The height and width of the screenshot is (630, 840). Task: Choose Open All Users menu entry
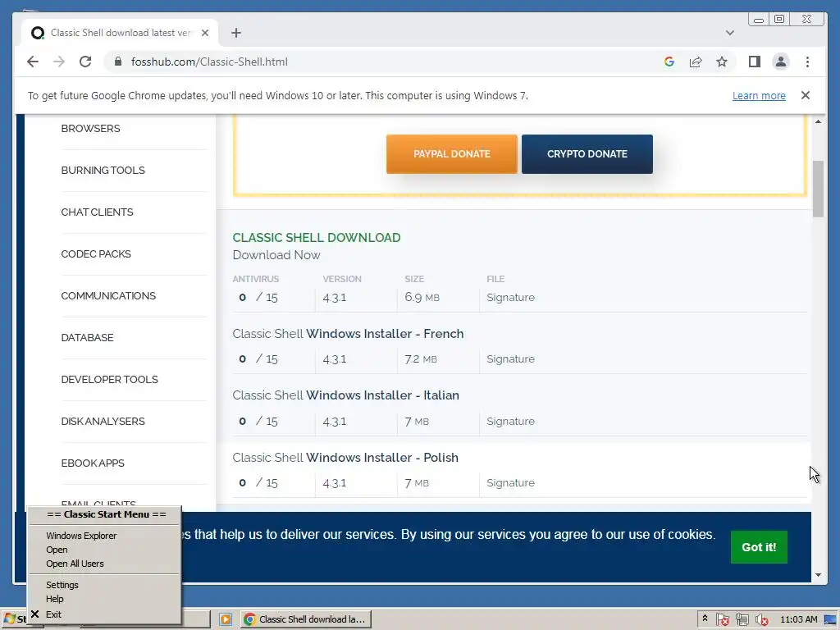pyautogui.click(x=75, y=564)
